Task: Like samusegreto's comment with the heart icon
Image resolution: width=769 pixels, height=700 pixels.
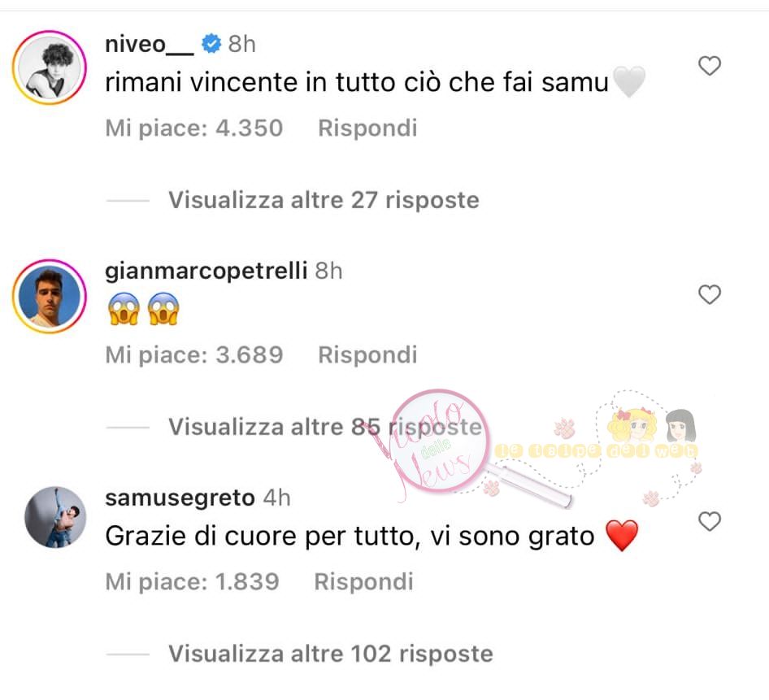Action: click(709, 521)
